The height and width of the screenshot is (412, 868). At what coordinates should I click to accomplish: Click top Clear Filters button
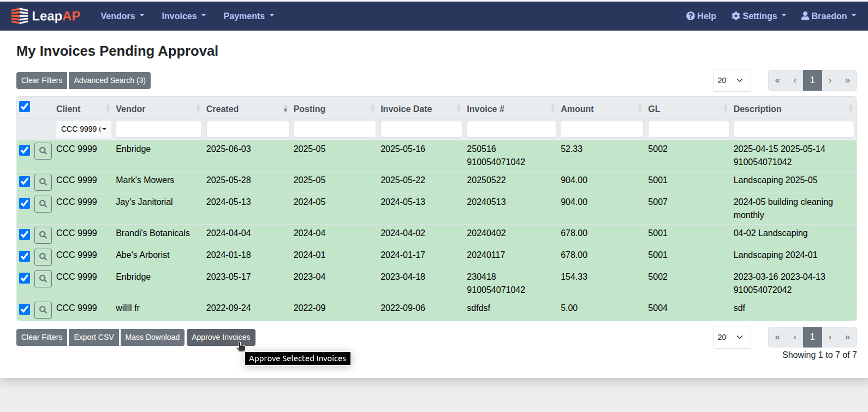pyautogui.click(x=42, y=80)
